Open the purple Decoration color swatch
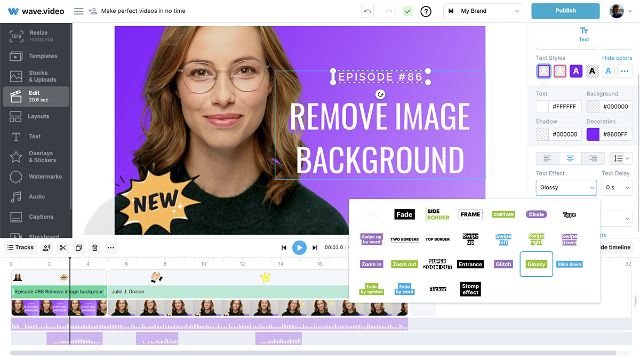This screenshot has height=360, width=640. coord(593,134)
